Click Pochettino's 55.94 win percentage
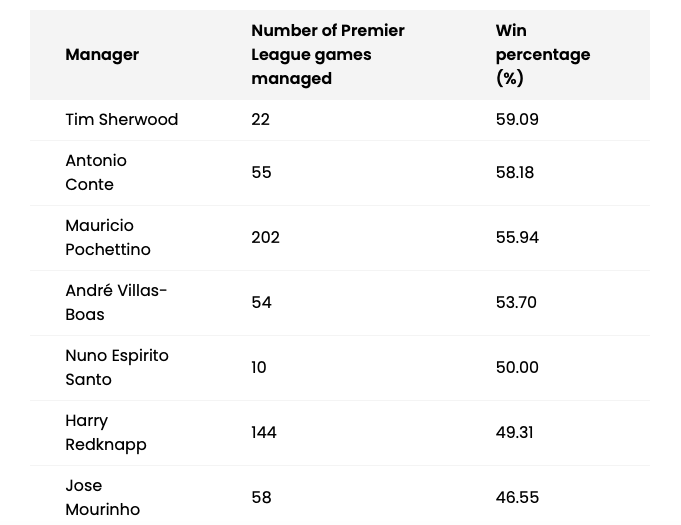 tap(517, 238)
